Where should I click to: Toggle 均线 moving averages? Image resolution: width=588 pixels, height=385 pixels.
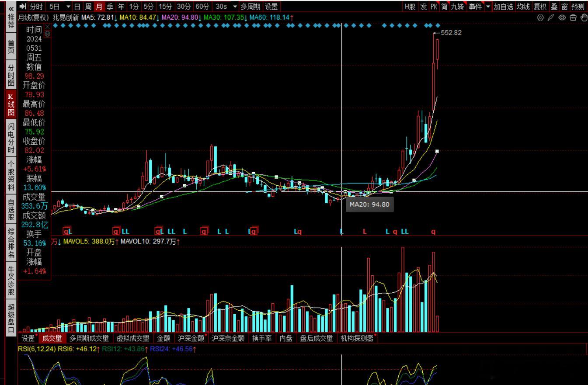pos(523,7)
